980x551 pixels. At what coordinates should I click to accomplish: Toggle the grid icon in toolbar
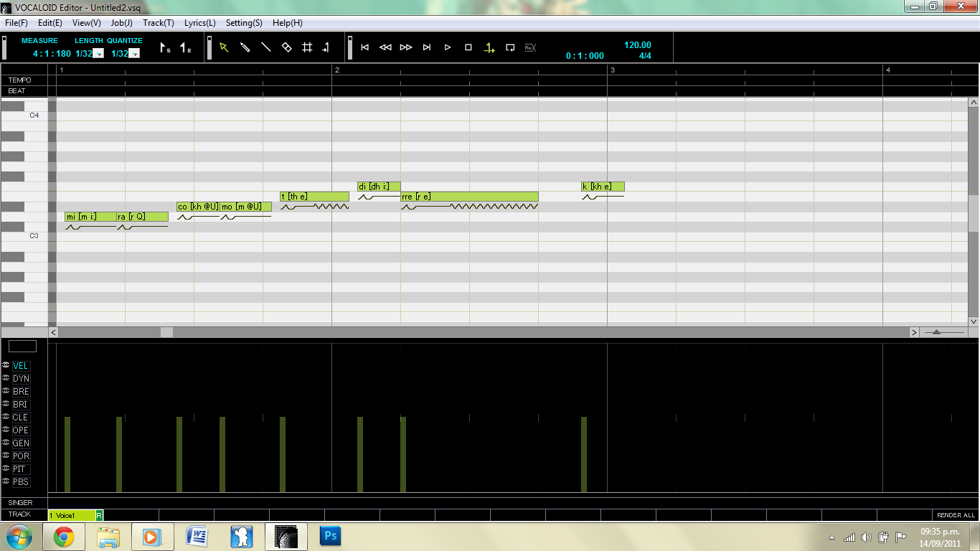coord(307,47)
